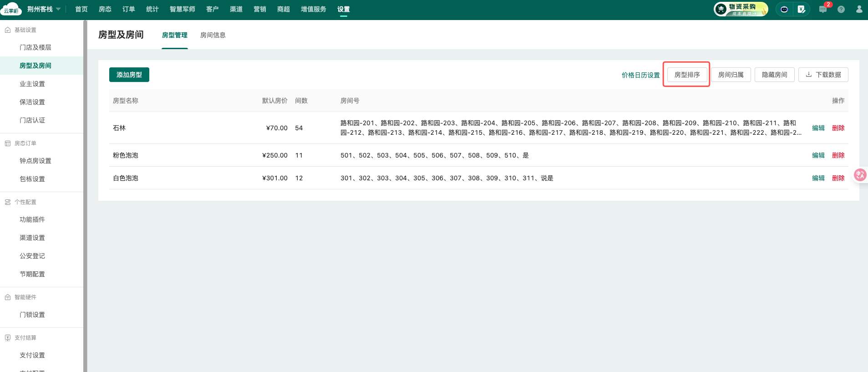Expand the 荆州客栈 store dropdown
Viewport: 868px width, 372px height.
tap(58, 9)
